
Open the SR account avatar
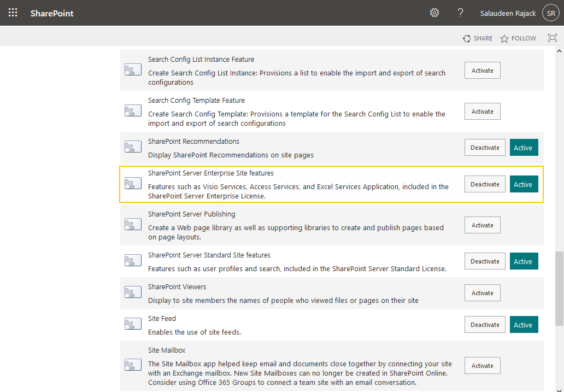click(x=551, y=13)
